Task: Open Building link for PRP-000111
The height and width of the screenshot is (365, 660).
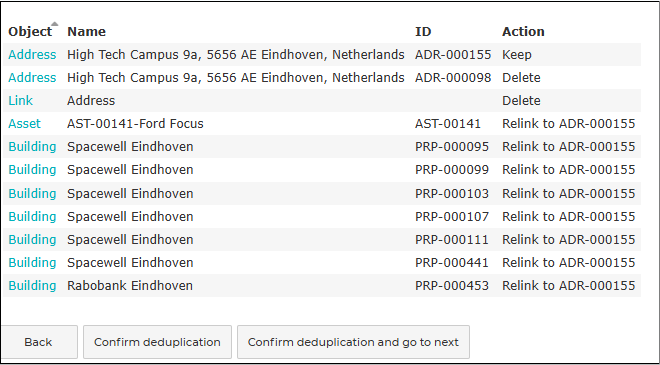Action: click(32, 240)
